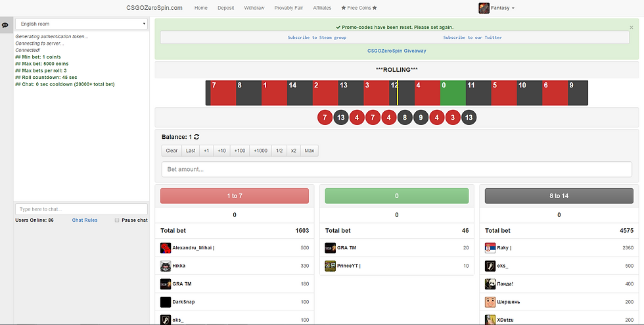
Task: Add +100 to bet
Action: [x=240, y=151]
